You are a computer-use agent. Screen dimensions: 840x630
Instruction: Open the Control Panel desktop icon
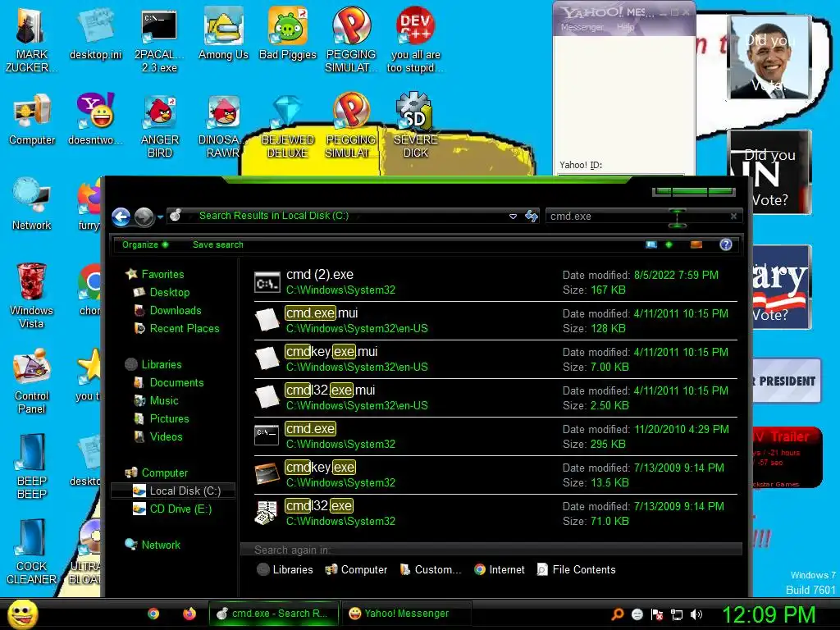click(x=32, y=381)
